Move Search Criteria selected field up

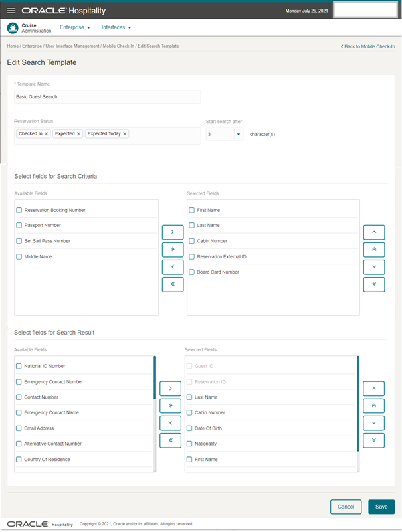pos(374,232)
